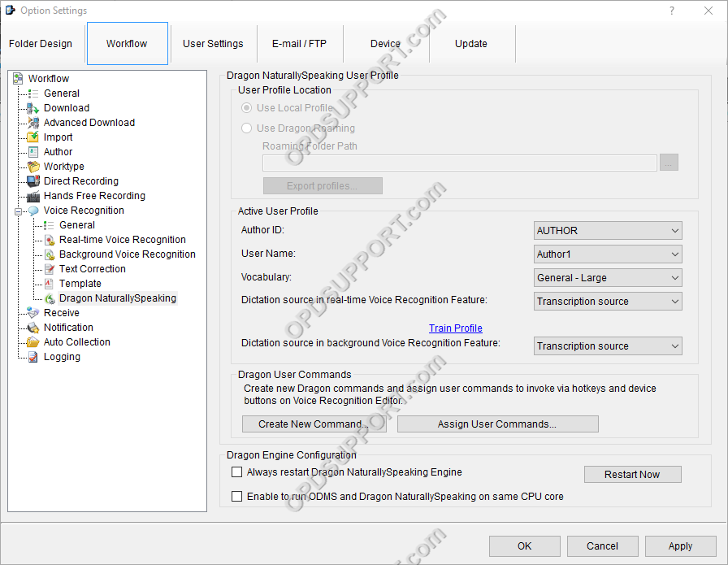The image size is (728, 565).
Task: Click the Import folder icon
Action: click(33, 137)
